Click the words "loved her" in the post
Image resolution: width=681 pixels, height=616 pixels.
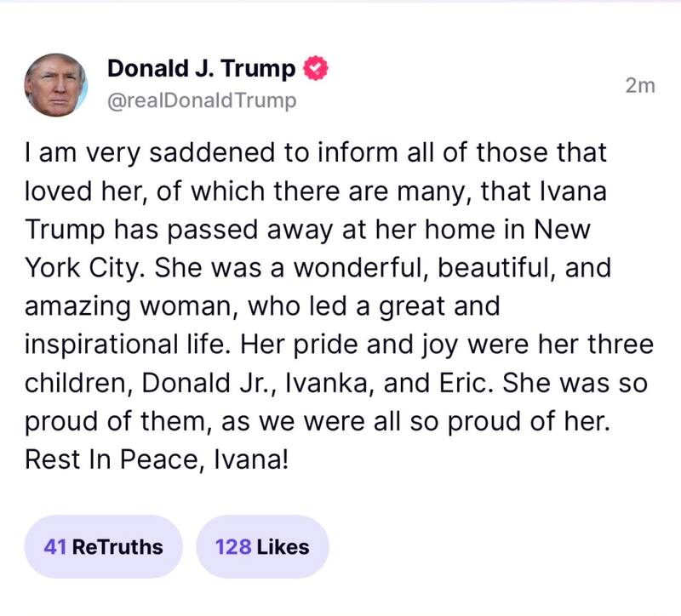82,192
